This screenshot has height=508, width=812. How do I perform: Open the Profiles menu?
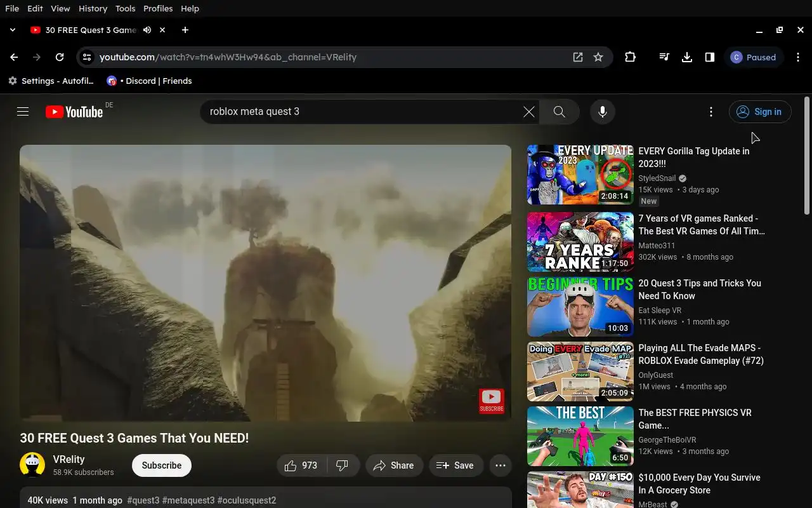point(158,8)
